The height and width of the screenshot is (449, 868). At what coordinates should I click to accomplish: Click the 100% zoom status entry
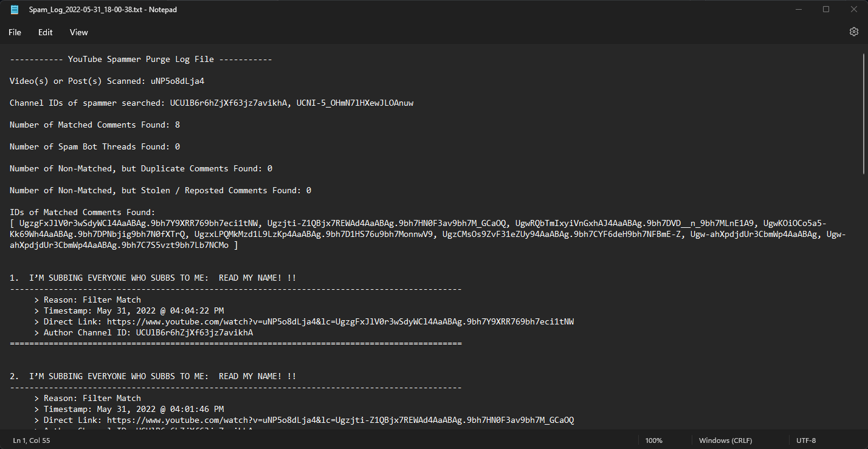pos(653,440)
